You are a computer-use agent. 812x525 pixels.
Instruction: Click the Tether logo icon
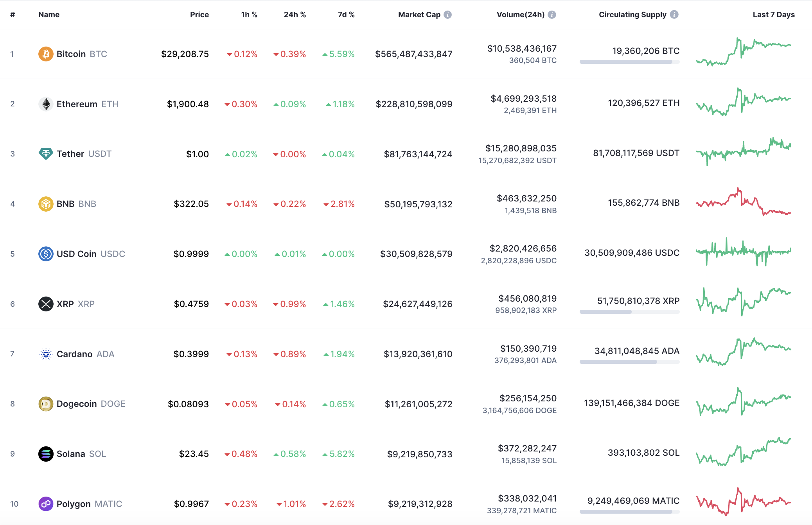[x=46, y=154]
